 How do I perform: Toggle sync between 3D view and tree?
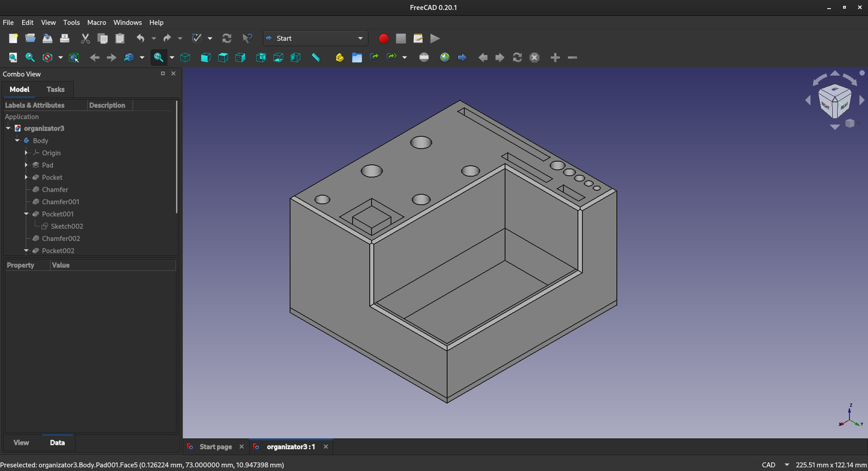click(74, 58)
